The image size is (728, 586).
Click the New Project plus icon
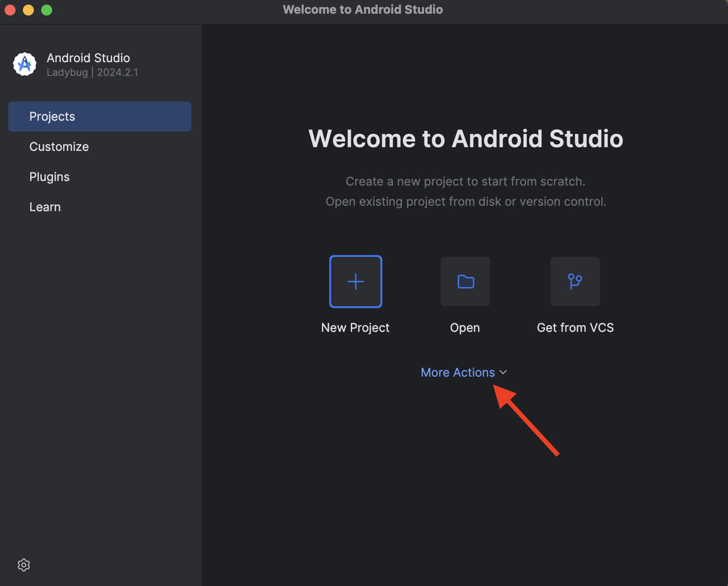(x=356, y=282)
